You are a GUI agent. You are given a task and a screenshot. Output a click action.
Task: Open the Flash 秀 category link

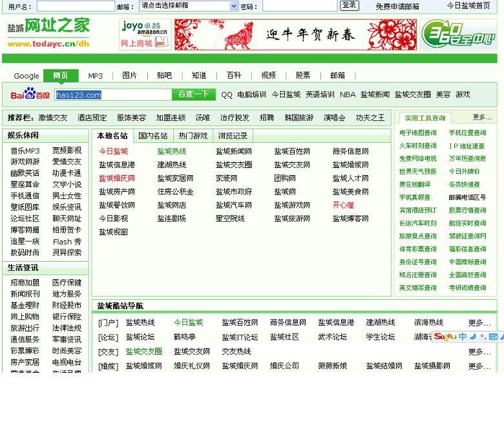click(x=67, y=242)
